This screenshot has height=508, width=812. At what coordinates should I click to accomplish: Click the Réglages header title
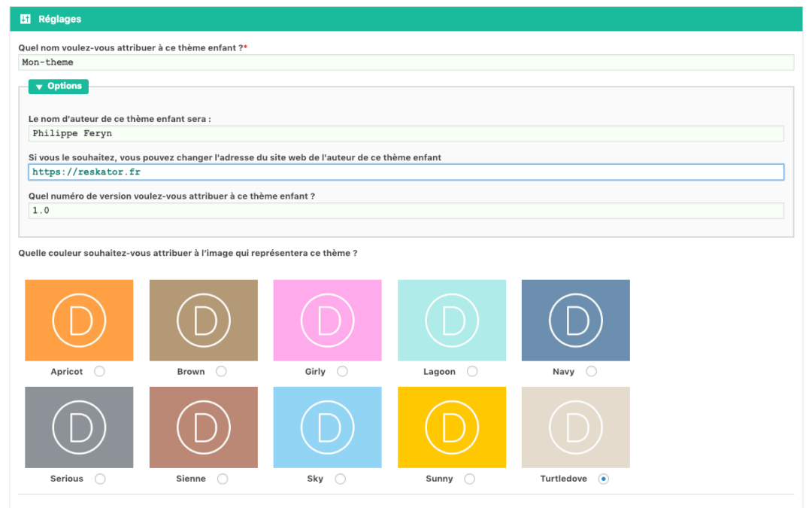[x=59, y=19]
